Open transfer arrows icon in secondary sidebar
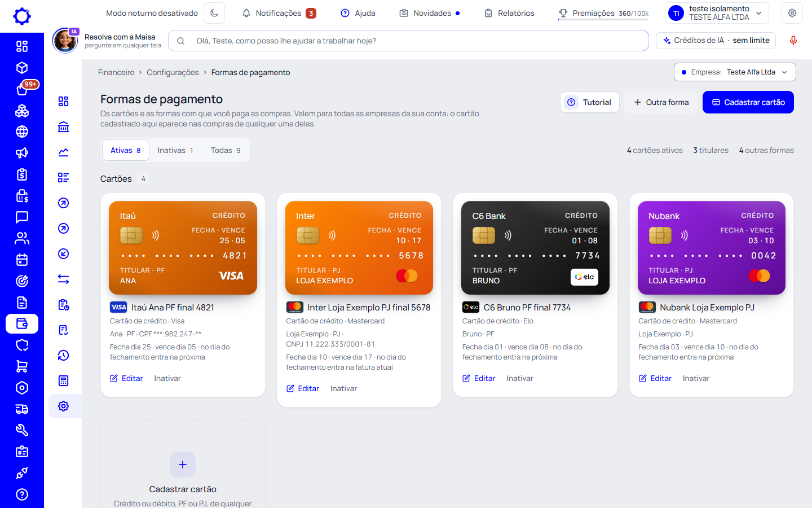Screen dimensions: 812x508 pyautogui.click(x=64, y=279)
